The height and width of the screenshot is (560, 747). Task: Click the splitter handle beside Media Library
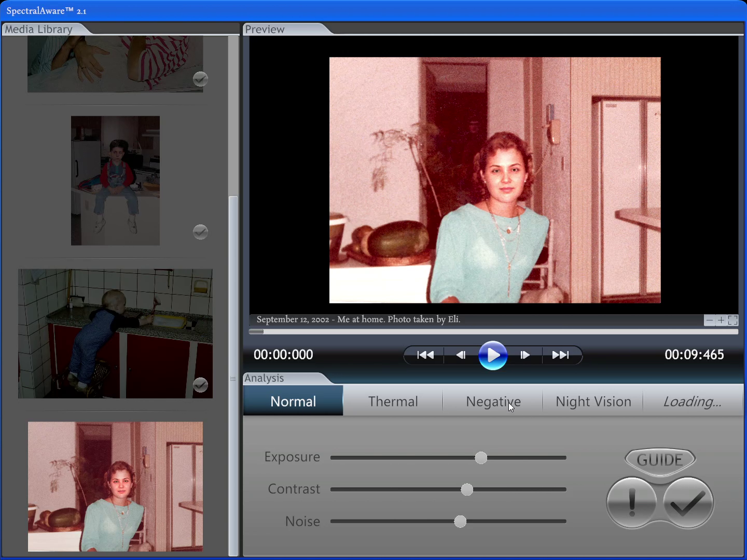point(233,379)
